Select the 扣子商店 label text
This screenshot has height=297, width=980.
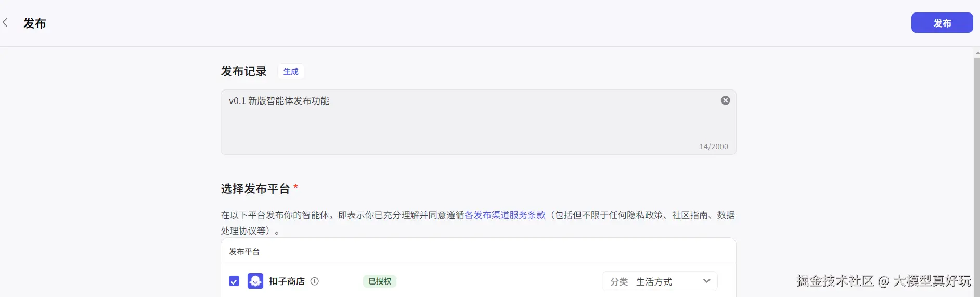287,281
